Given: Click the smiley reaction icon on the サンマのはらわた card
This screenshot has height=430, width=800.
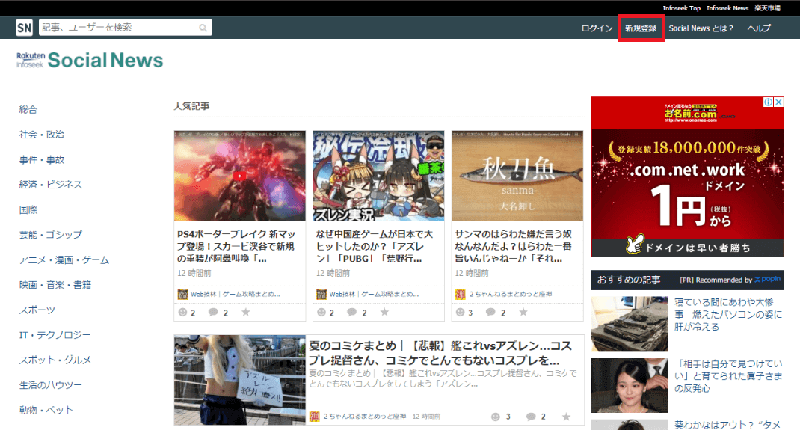Looking at the screenshot, I should pyautogui.click(x=460, y=312).
